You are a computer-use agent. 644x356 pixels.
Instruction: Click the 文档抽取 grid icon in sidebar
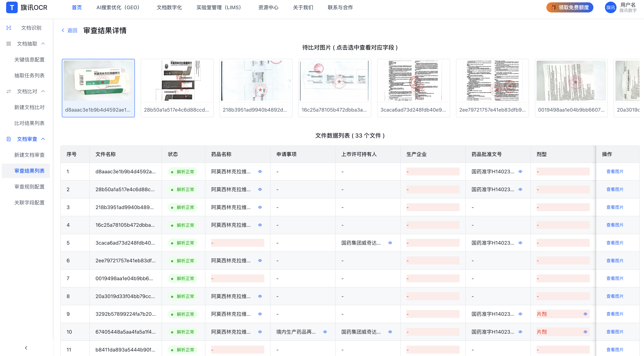(x=9, y=44)
